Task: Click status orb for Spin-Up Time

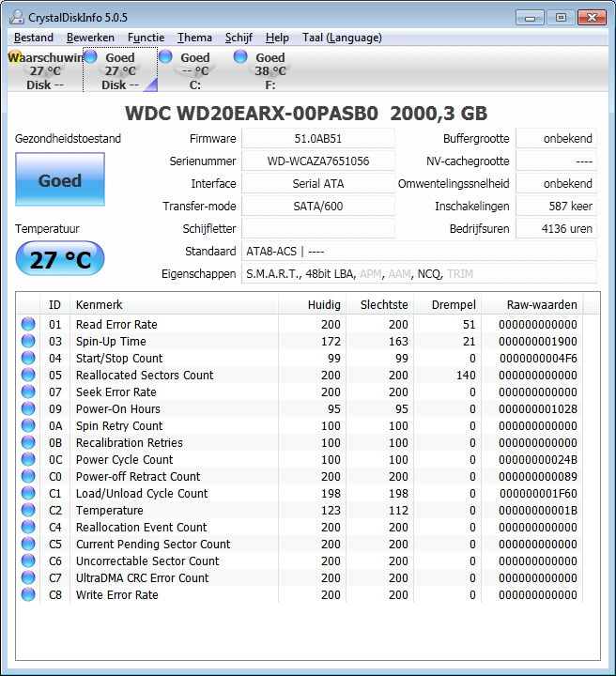Action: coord(28,341)
